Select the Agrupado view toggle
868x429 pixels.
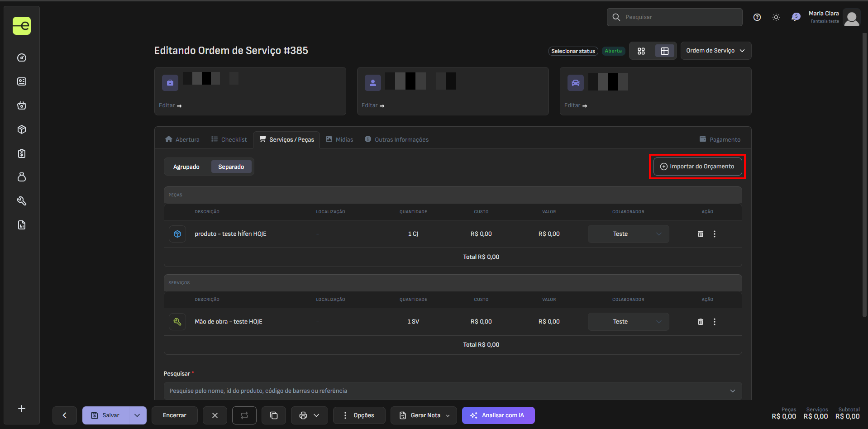pyautogui.click(x=186, y=167)
